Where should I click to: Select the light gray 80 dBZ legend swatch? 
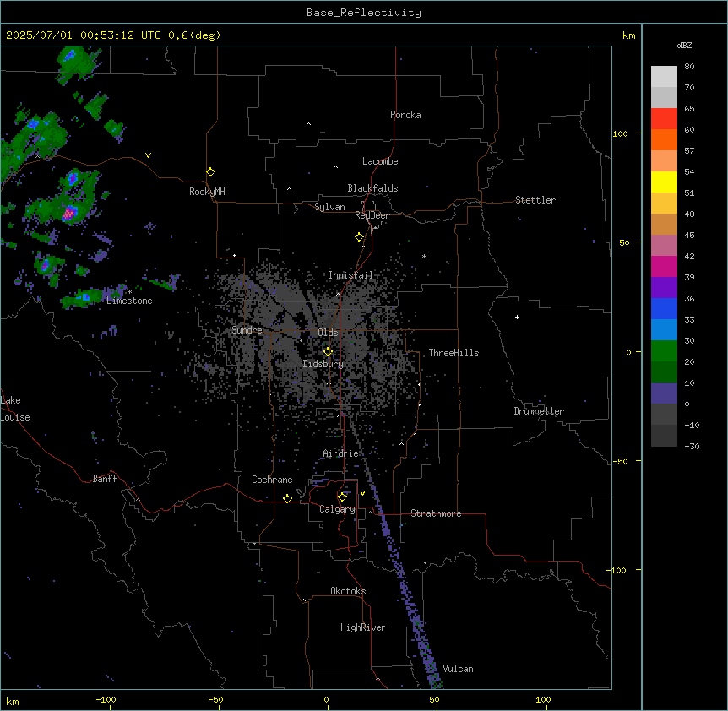coord(664,77)
